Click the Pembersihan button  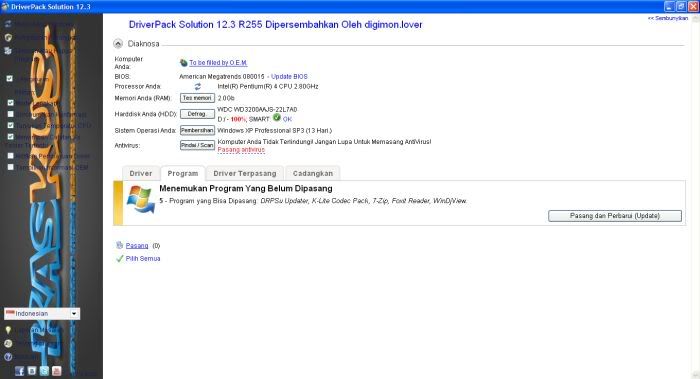pos(197,130)
